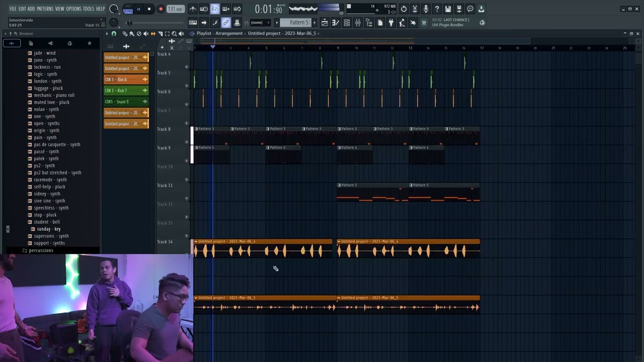Click the help question mark icon
This screenshot has height=362, width=644.
[437, 9]
